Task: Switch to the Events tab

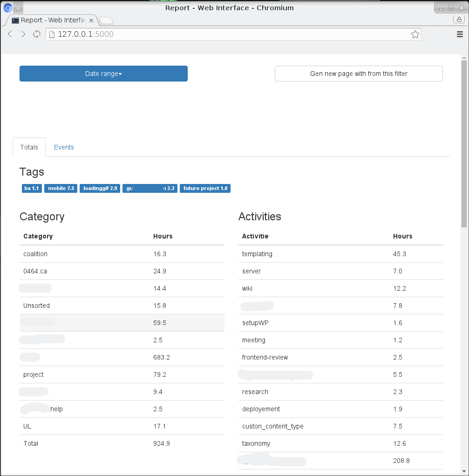Action: click(64, 147)
